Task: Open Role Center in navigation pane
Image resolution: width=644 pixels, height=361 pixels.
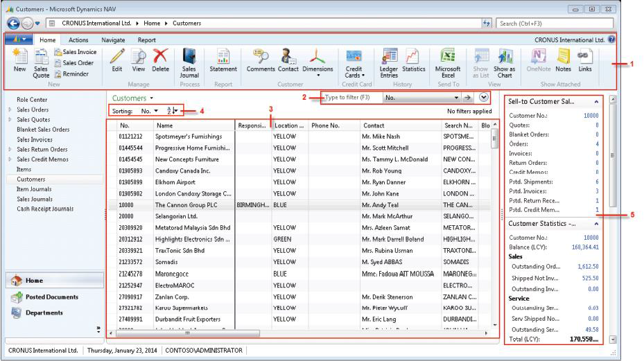Action: [x=32, y=100]
